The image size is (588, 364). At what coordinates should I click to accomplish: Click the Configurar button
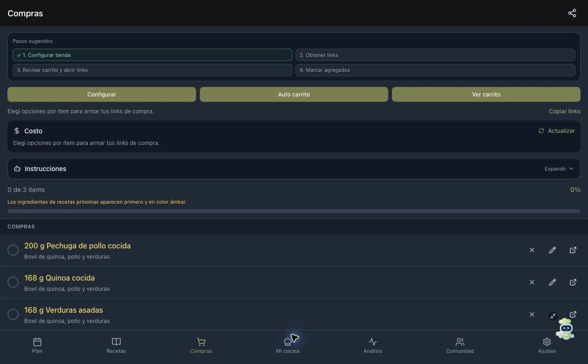point(102,94)
